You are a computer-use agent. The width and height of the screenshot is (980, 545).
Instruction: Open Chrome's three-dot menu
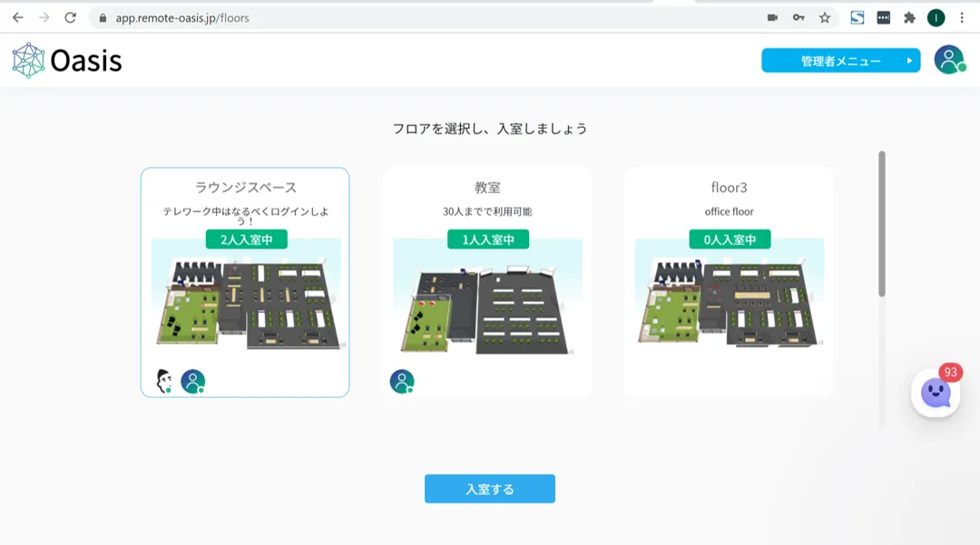[x=962, y=17]
